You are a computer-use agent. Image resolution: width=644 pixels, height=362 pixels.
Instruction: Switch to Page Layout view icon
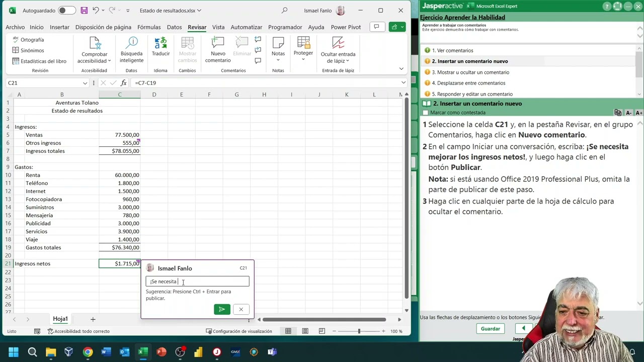click(305, 331)
